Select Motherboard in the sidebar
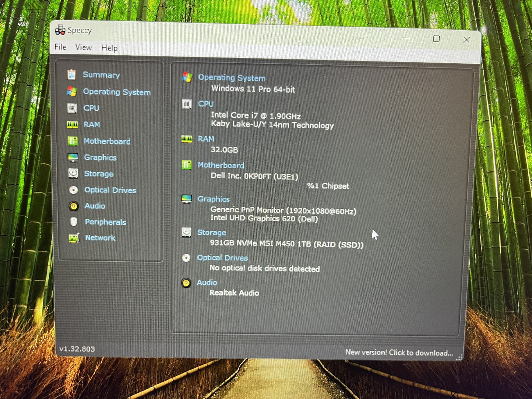This screenshot has width=532, height=399. pyautogui.click(x=107, y=141)
